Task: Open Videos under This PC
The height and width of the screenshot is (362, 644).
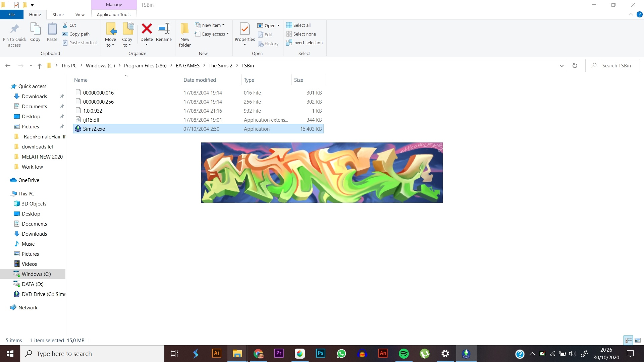Action: (29, 264)
